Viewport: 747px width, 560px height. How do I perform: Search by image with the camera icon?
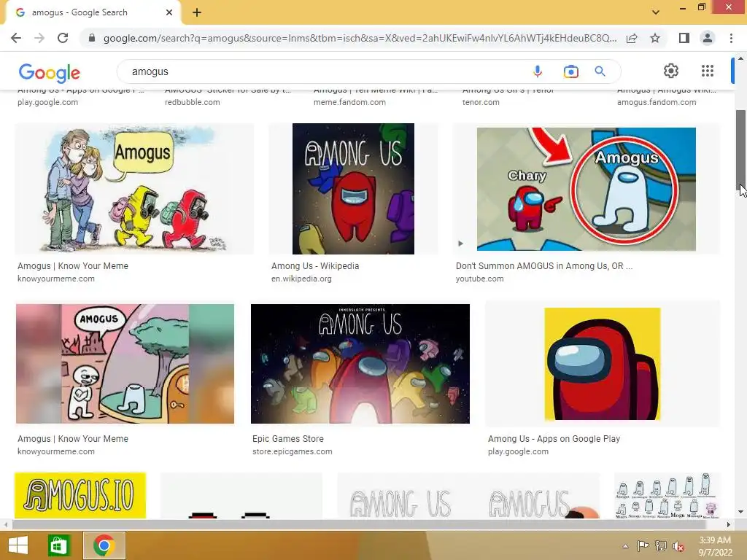(570, 71)
